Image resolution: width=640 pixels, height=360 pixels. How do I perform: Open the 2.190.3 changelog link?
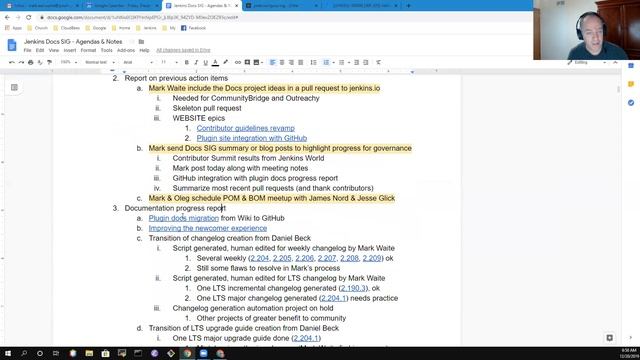pyautogui.click(x=353, y=288)
